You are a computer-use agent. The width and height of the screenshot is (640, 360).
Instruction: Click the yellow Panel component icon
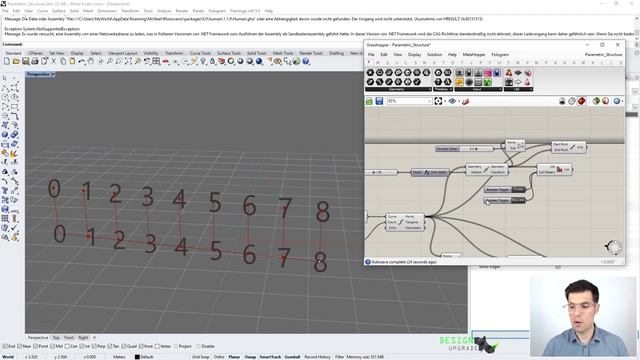coord(459,82)
